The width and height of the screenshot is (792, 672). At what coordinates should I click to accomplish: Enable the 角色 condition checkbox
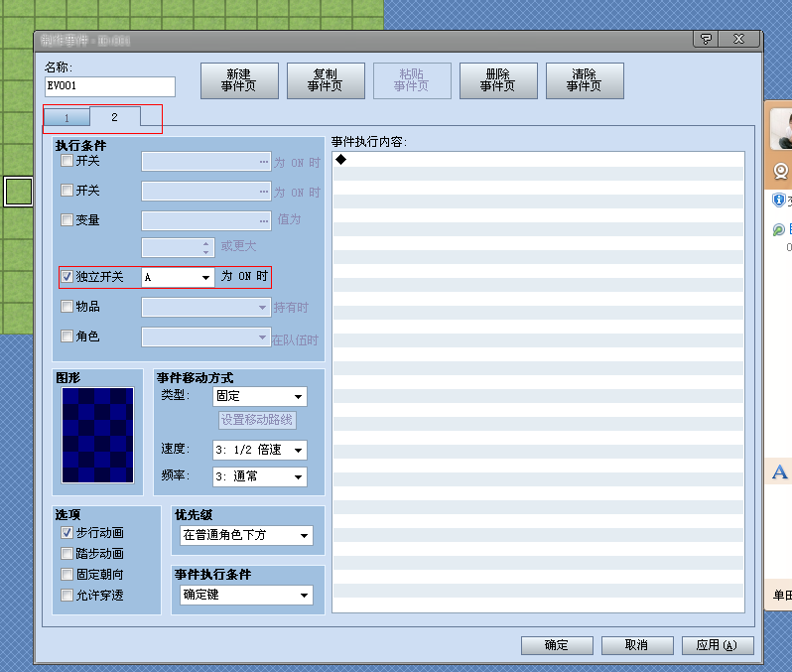66,336
